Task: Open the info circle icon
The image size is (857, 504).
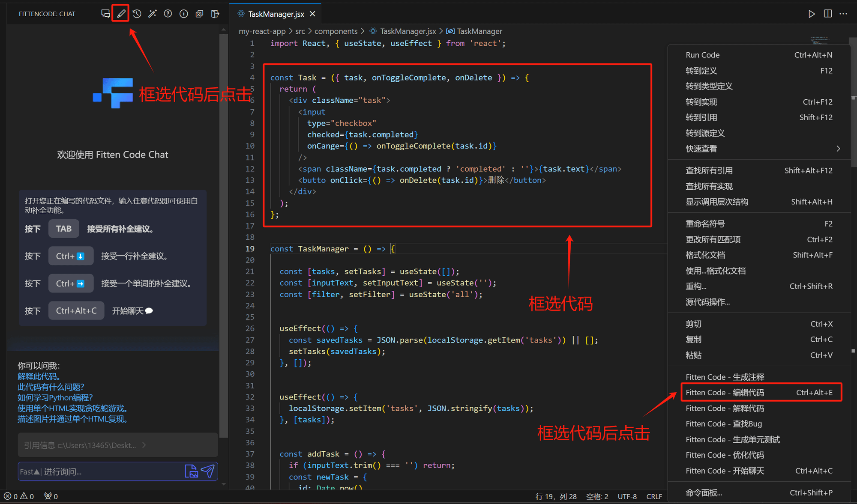Action: tap(183, 14)
